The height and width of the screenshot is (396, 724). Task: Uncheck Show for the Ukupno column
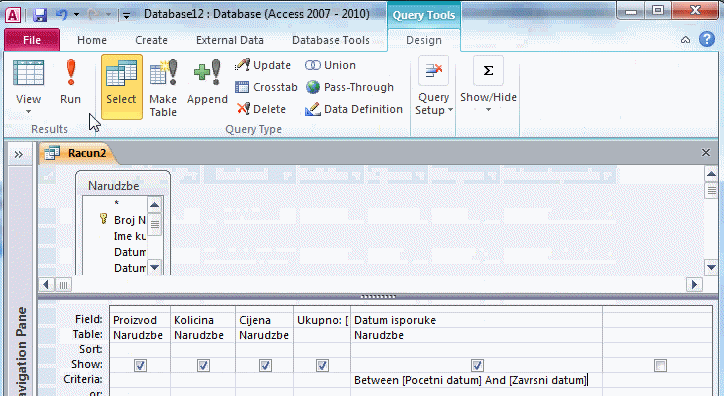(322, 366)
